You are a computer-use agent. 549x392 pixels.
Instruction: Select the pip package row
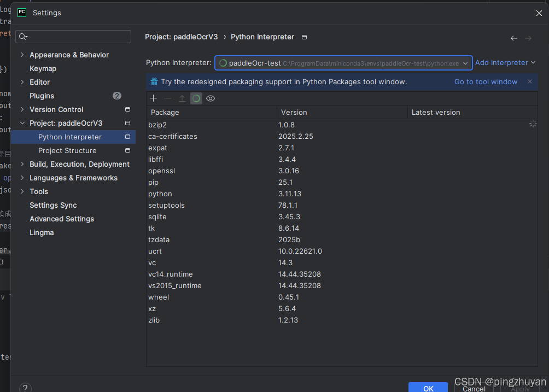pyautogui.click(x=342, y=183)
